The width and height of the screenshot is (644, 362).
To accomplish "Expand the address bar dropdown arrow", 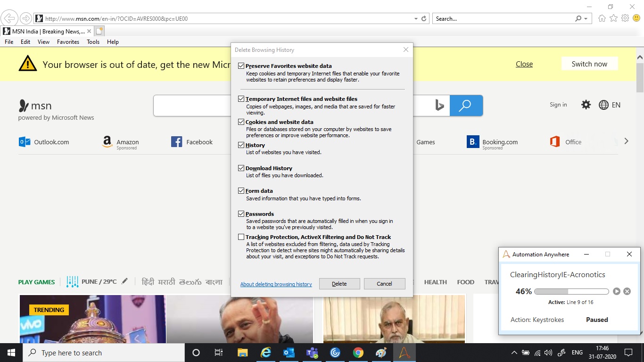I will (x=416, y=19).
